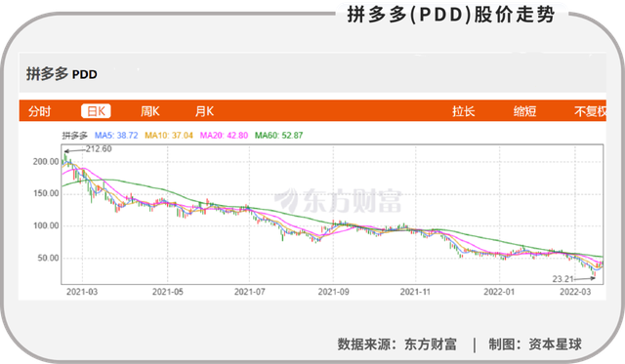Image resolution: width=625 pixels, height=364 pixels.
Task: Click the 拉长 stretch chart button
Action: pyautogui.click(x=463, y=111)
